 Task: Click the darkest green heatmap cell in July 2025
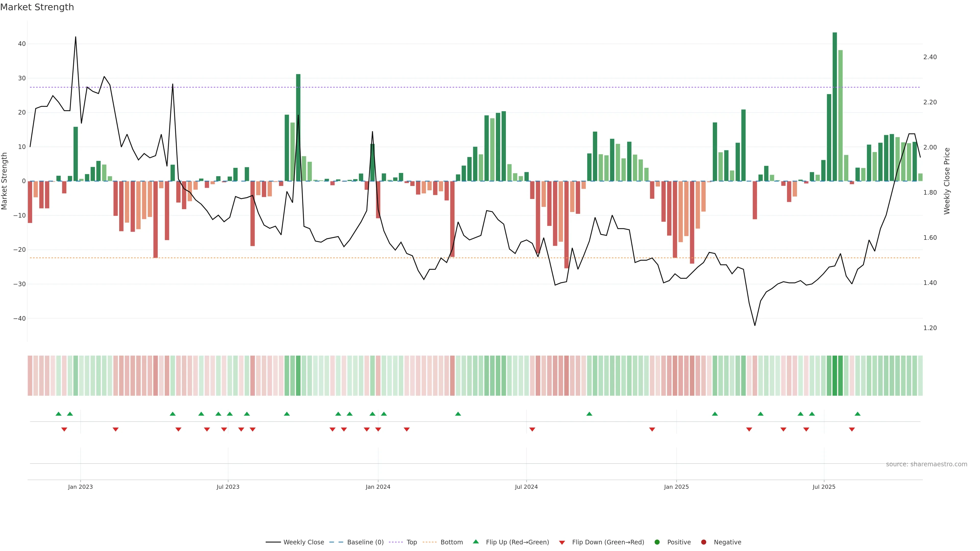pos(835,375)
